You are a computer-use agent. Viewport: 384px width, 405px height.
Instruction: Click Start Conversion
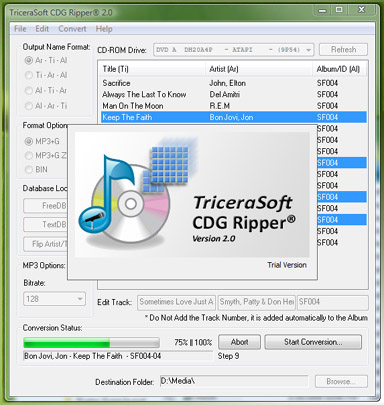pyautogui.click(x=313, y=342)
